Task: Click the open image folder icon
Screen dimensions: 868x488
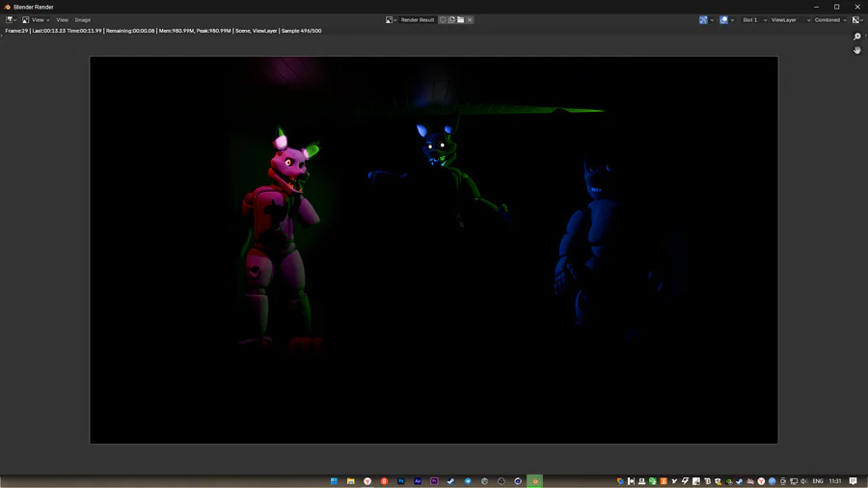Action: coord(461,20)
